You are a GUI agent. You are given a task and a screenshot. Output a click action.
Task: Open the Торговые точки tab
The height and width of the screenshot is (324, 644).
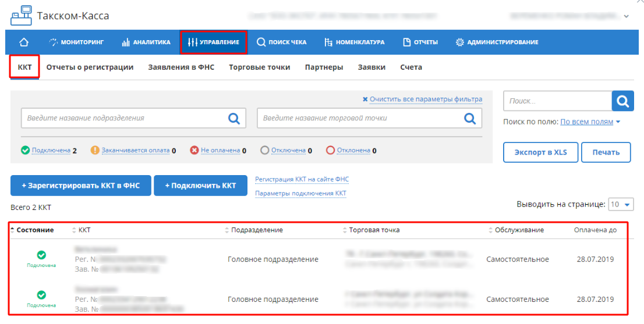point(260,67)
